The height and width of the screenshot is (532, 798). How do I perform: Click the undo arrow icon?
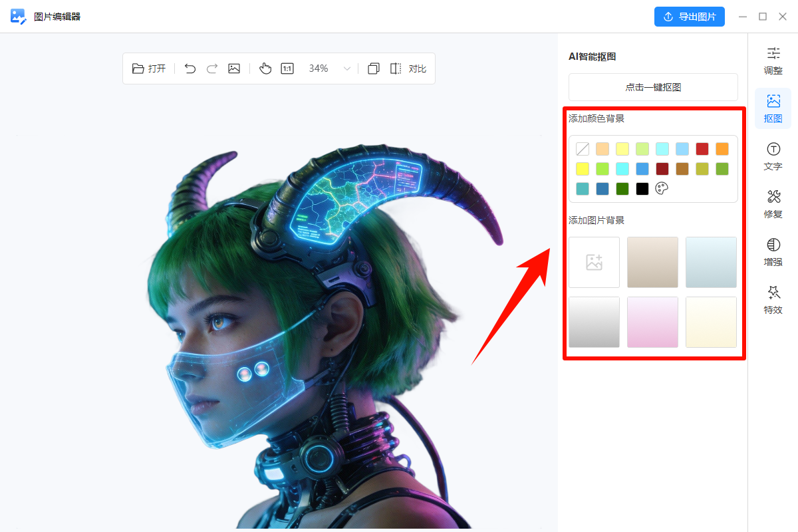[x=190, y=68]
